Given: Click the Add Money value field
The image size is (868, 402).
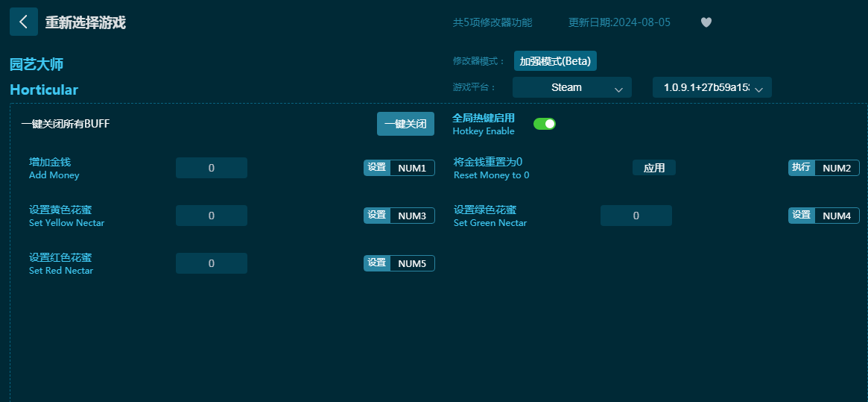Looking at the screenshot, I should [x=211, y=168].
